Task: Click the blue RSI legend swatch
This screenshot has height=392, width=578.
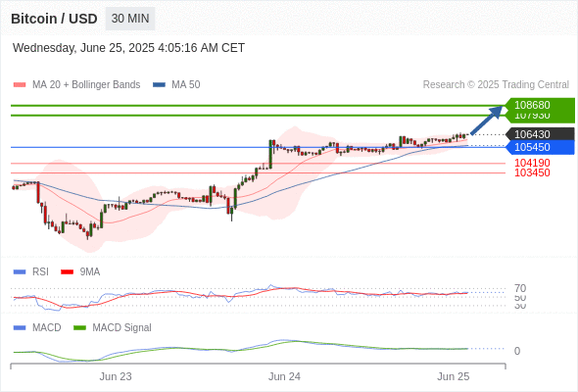Action: click(20, 272)
